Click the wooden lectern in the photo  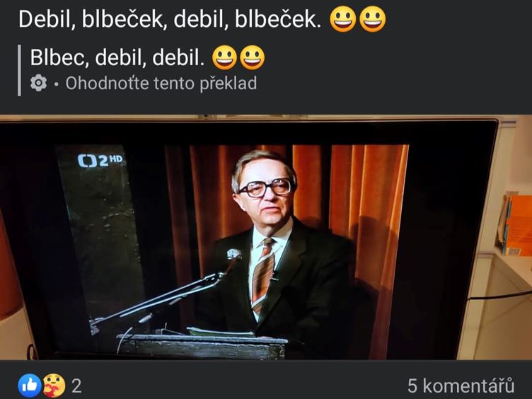pyautogui.click(x=203, y=347)
